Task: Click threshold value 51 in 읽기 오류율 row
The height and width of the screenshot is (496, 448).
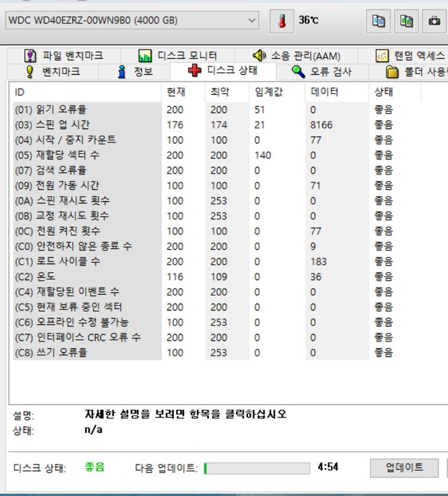Action: [260, 110]
